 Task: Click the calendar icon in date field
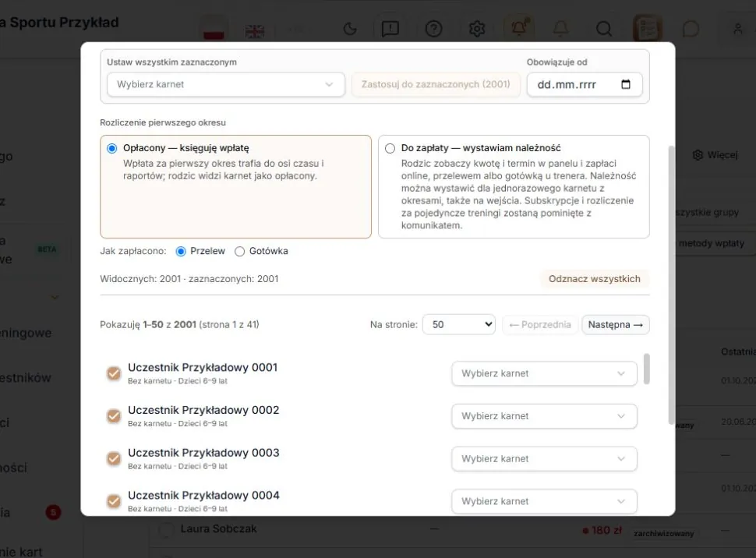click(625, 84)
